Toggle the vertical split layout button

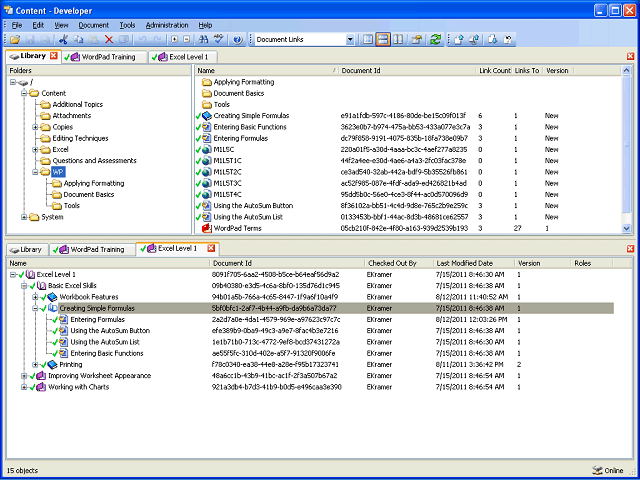(398, 40)
